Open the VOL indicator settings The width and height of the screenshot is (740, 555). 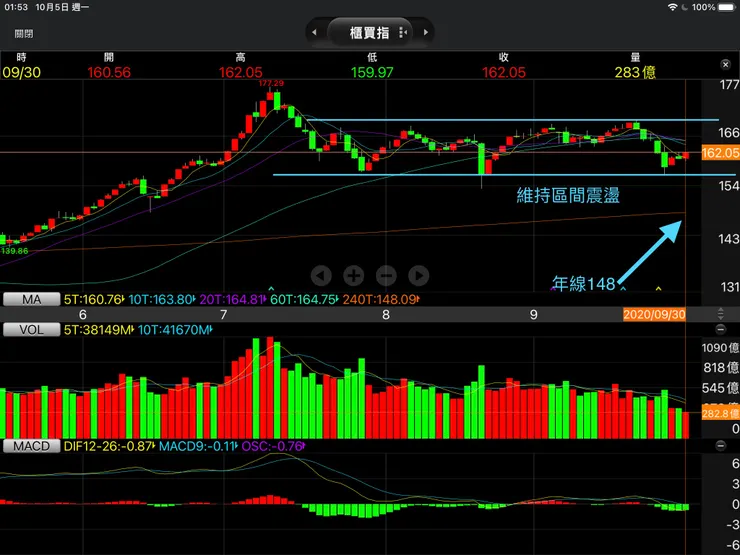32,329
